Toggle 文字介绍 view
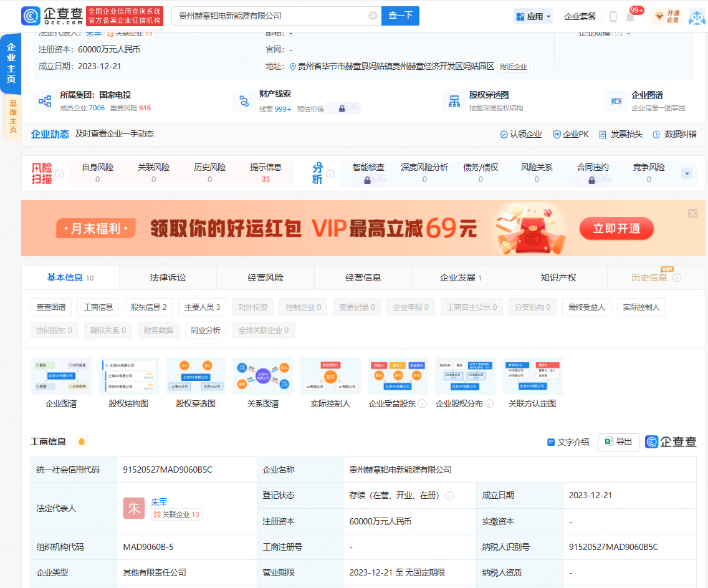Image resolution: width=708 pixels, height=588 pixels. point(568,441)
